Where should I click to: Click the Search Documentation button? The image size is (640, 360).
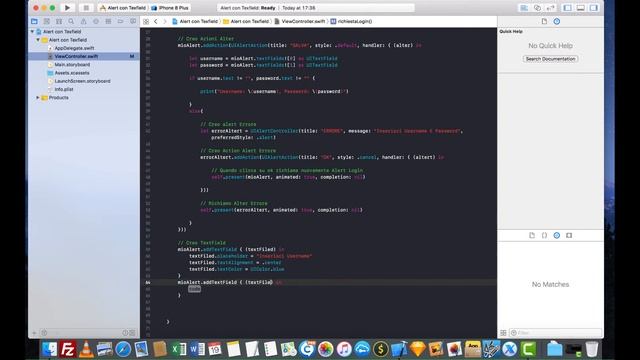550,59
